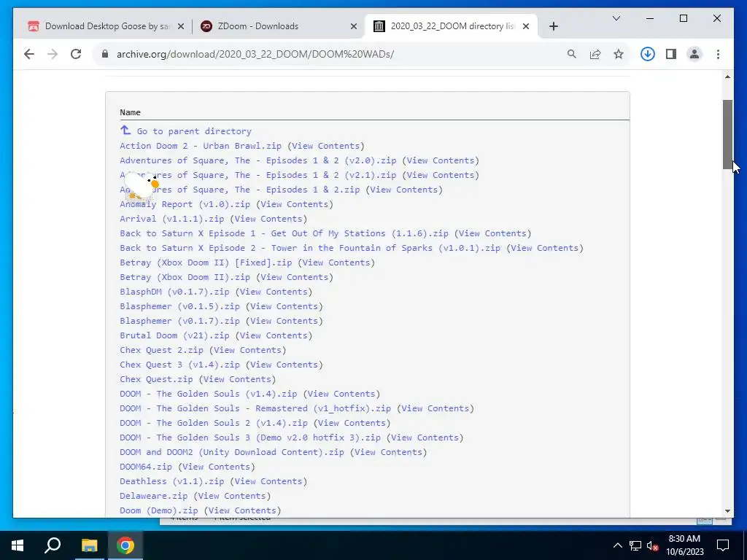View Contents of Action Doom 2
This screenshot has height=560, width=747.
[326, 146]
